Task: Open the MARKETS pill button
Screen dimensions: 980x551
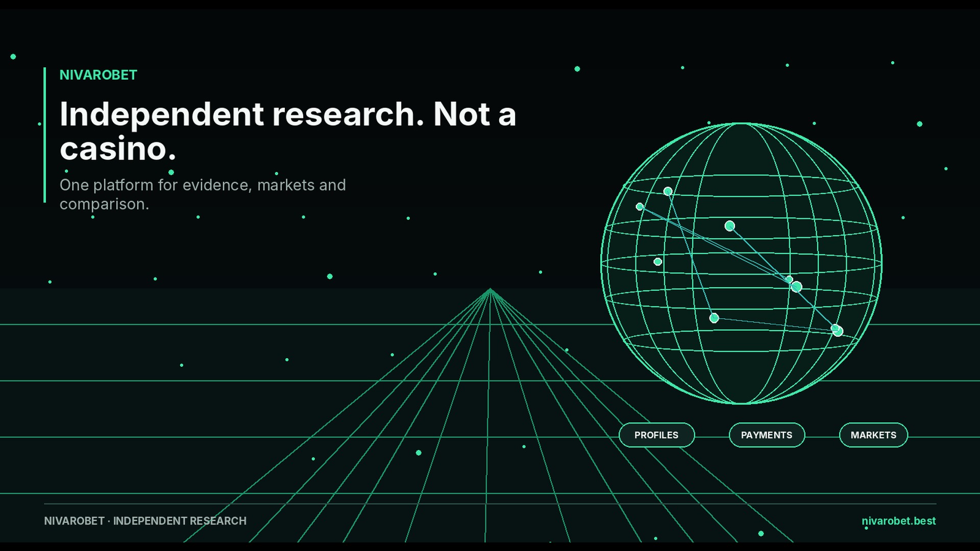Action: (873, 435)
